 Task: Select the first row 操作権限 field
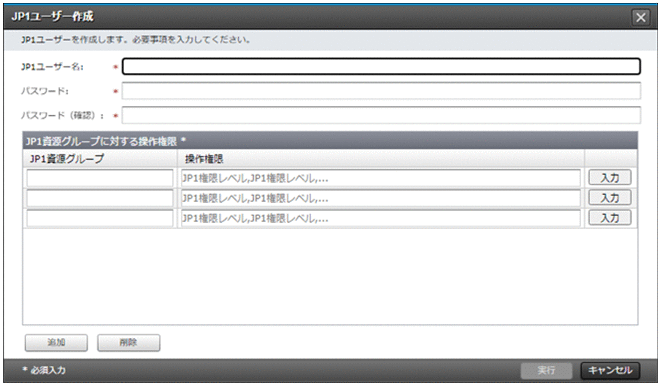[x=381, y=178]
